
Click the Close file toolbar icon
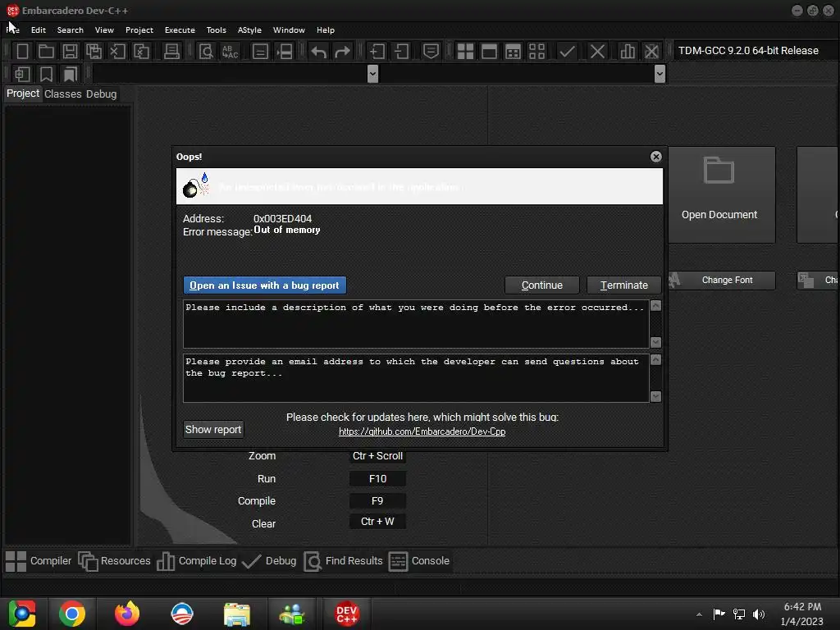coord(117,52)
